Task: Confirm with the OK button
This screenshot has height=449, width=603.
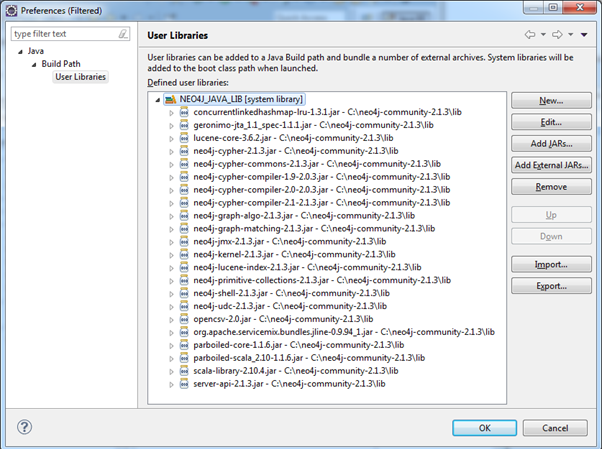Action: tap(485, 428)
